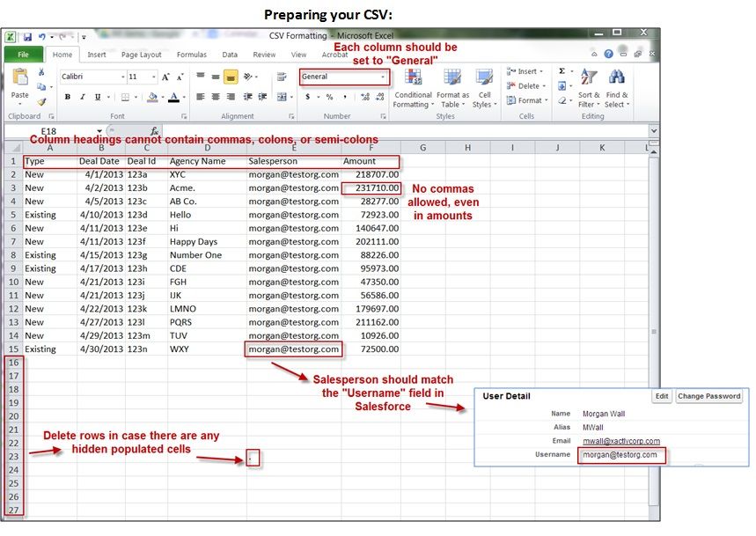Open Format as Table gallery

tap(452, 88)
